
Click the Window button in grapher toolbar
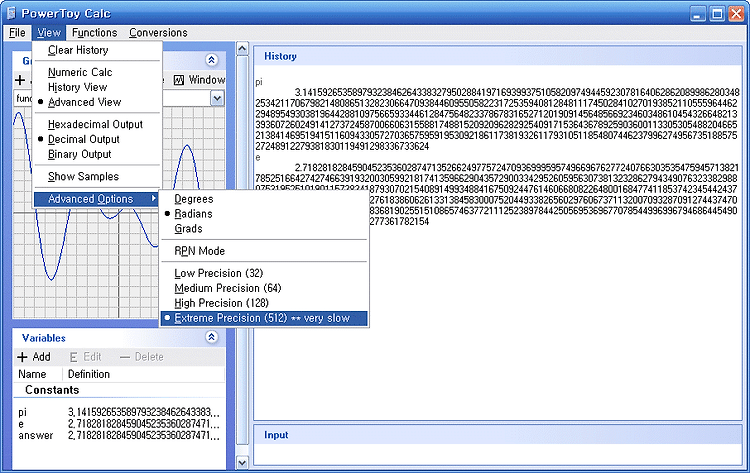tap(199, 80)
